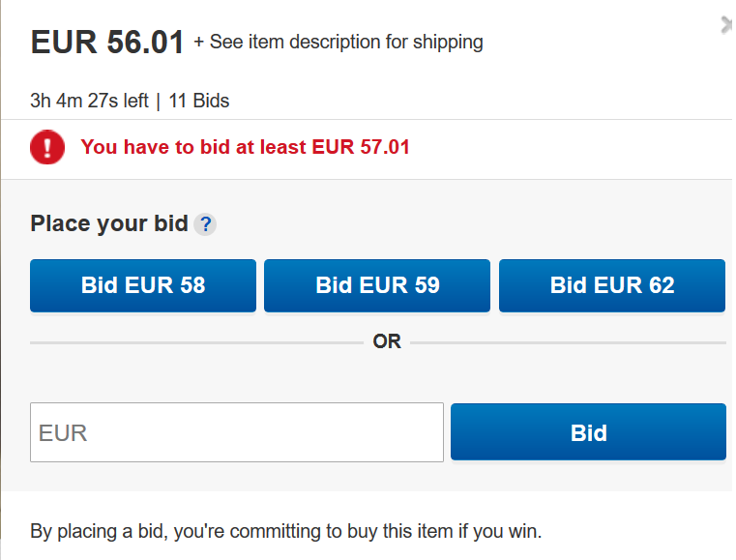Open the Place your bid help icon

point(205,224)
